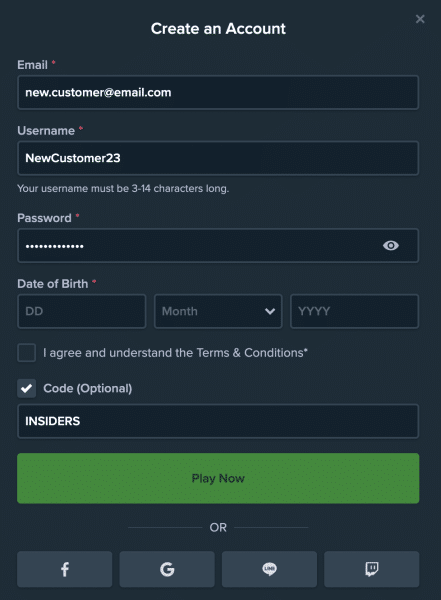441x600 pixels.
Task: Open the Month dropdown
Action: click(218, 311)
